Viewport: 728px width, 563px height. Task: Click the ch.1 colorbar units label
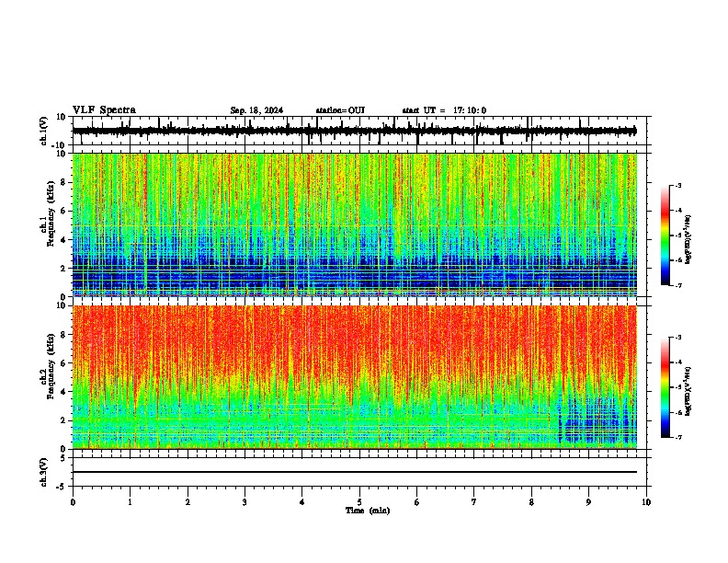pyautogui.click(x=688, y=240)
